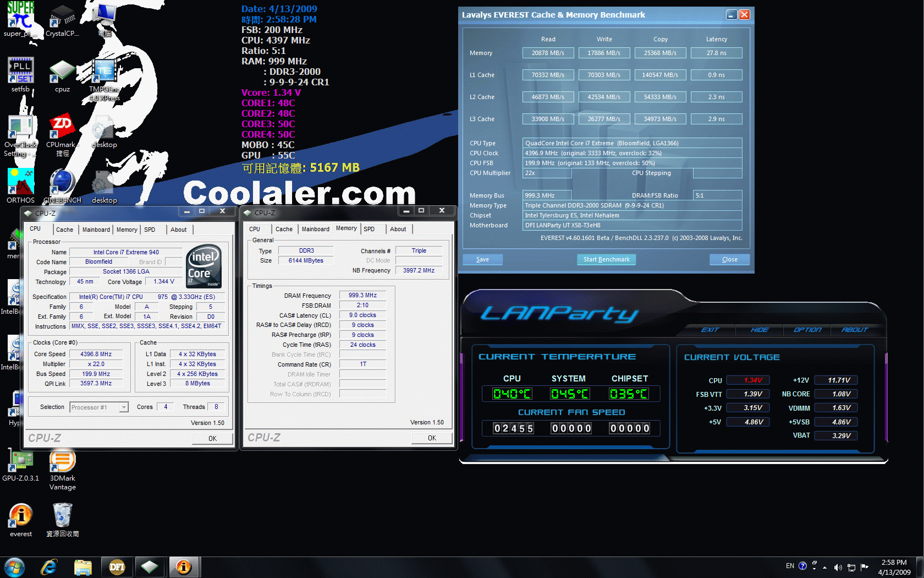
Task: Click the NB Frequency 3997.2 MHz value
Action: click(x=419, y=270)
